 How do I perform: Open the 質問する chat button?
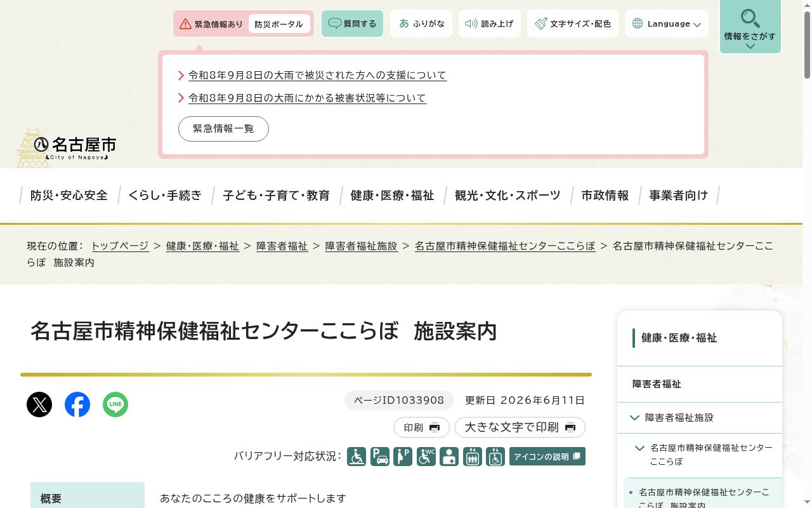(352, 23)
